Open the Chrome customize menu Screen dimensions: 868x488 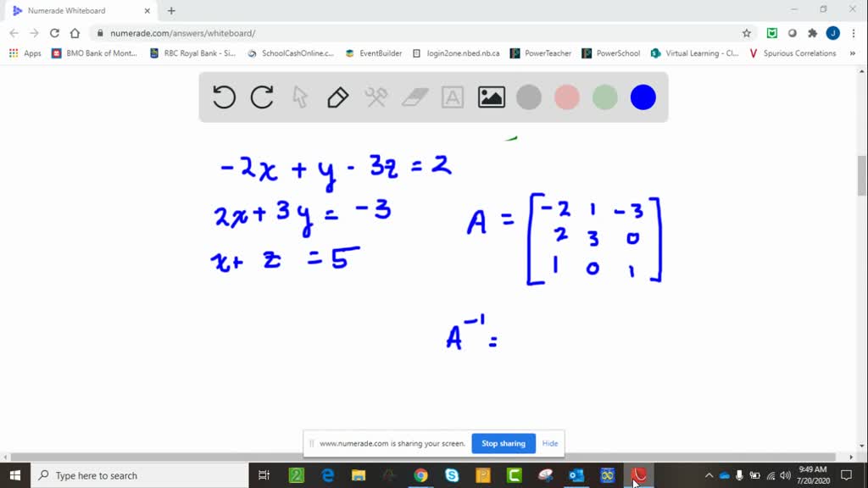click(x=854, y=32)
